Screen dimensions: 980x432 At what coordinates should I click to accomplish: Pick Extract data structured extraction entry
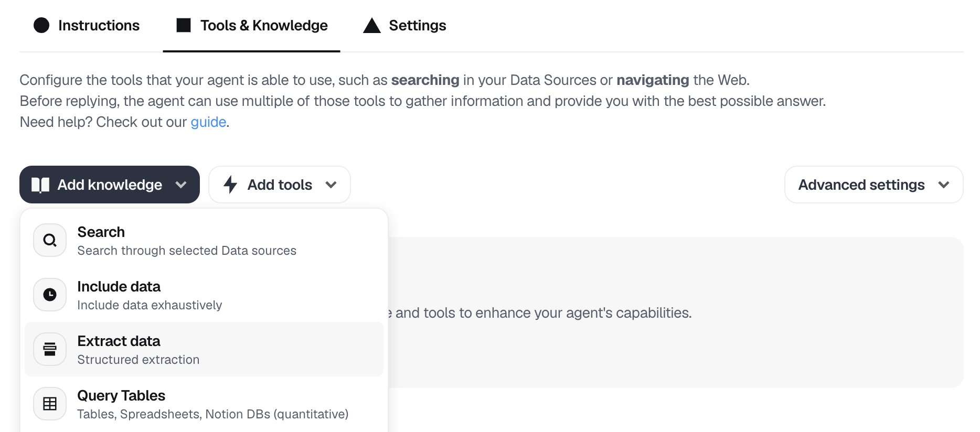coord(139,350)
